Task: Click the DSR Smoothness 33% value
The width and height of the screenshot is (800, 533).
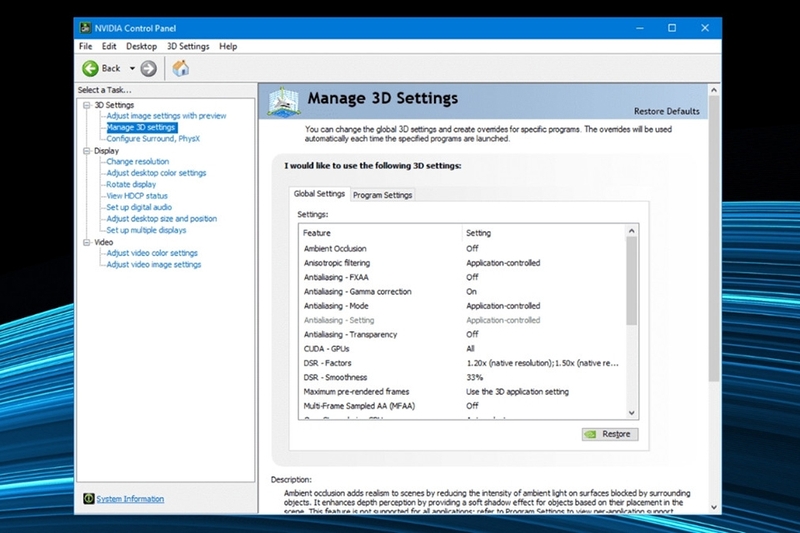Action: 474,377
